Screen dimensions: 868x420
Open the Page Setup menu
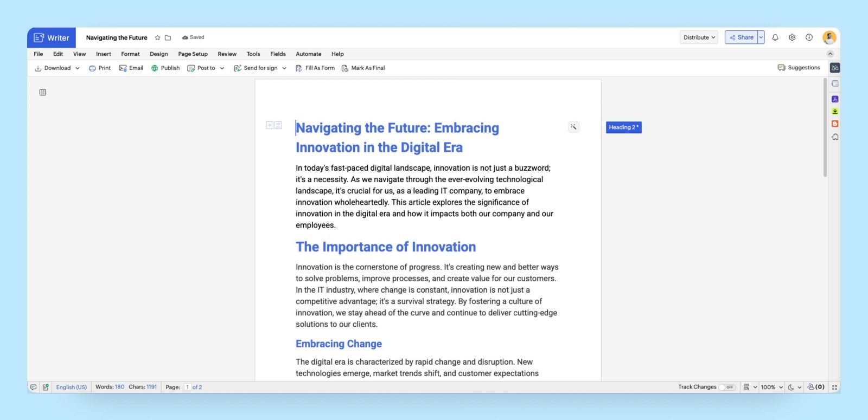[193, 54]
